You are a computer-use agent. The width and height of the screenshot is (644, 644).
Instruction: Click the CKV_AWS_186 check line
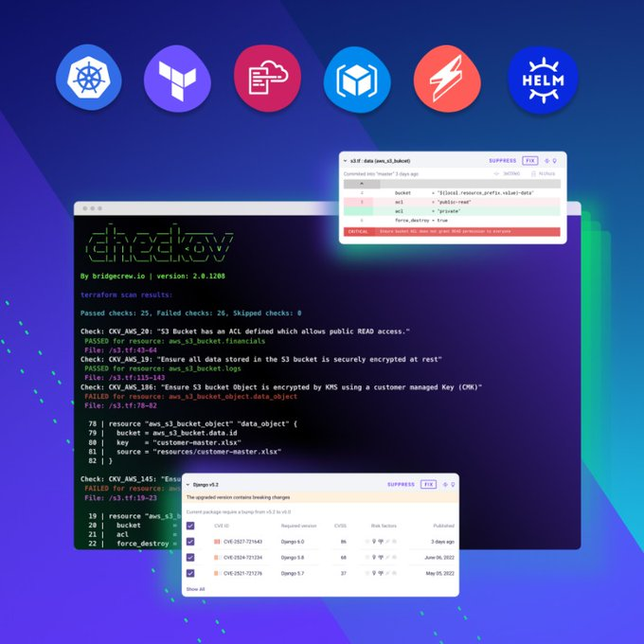[x=281, y=387]
